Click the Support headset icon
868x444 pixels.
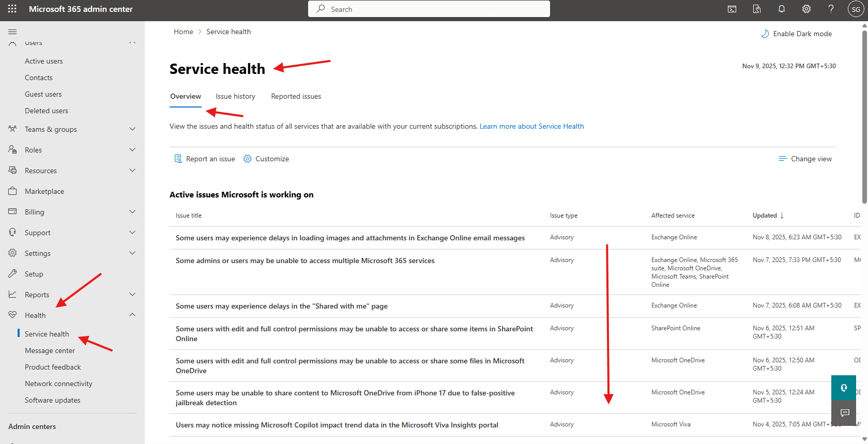12,232
